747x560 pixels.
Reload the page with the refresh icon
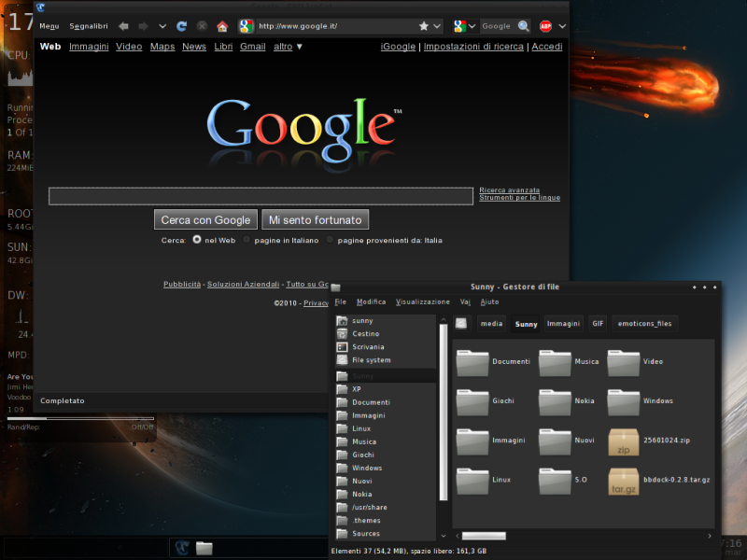click(181, 26)
